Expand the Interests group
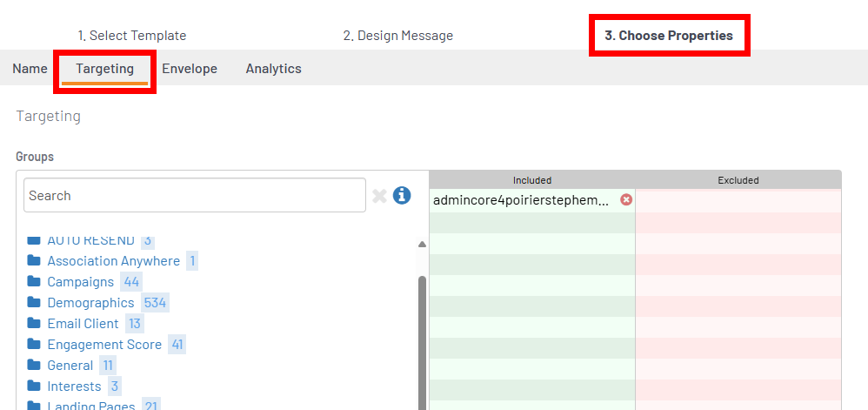The height and width of the screenshot is (410, 868). (x=74, y=386)
